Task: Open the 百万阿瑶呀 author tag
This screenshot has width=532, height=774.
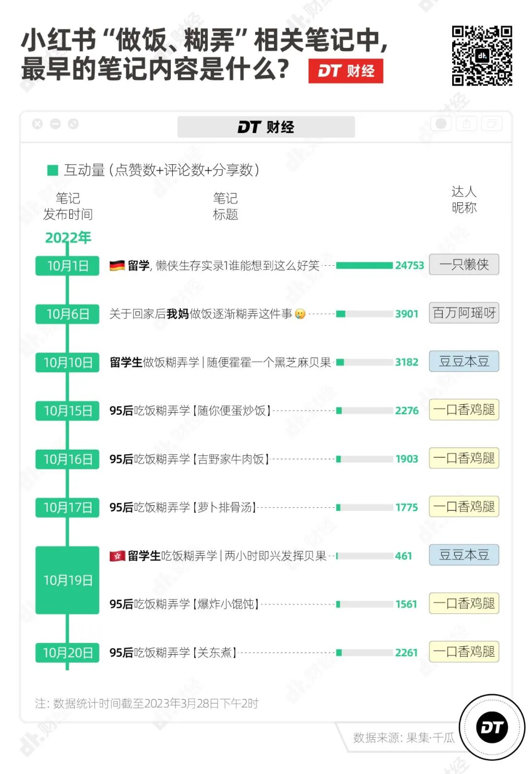Action: (464, 313)
